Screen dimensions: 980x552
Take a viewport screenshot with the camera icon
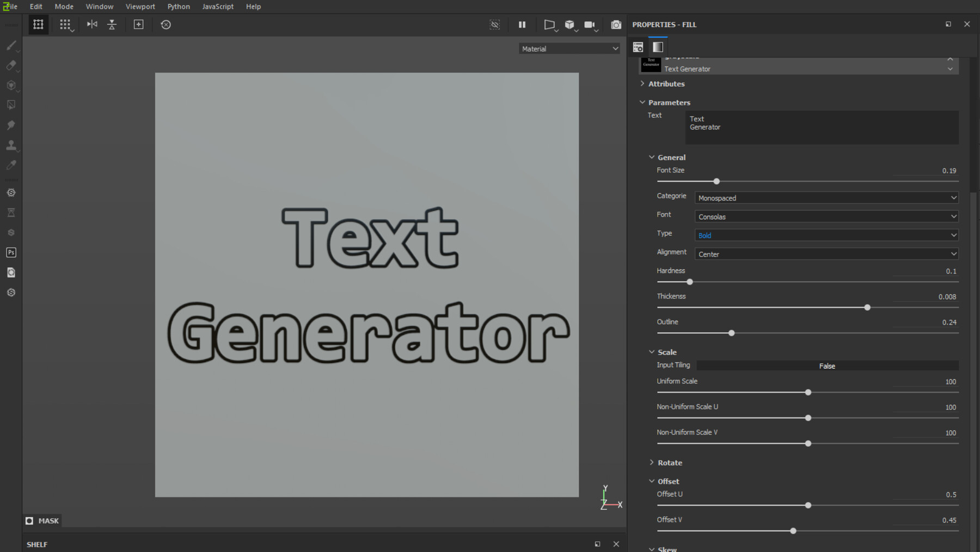click(x=616, y=25)
